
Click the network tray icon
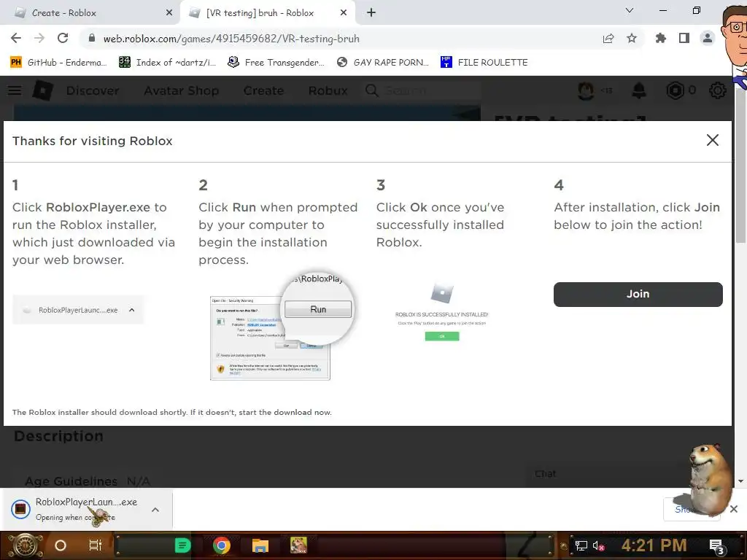pos(581,545)
